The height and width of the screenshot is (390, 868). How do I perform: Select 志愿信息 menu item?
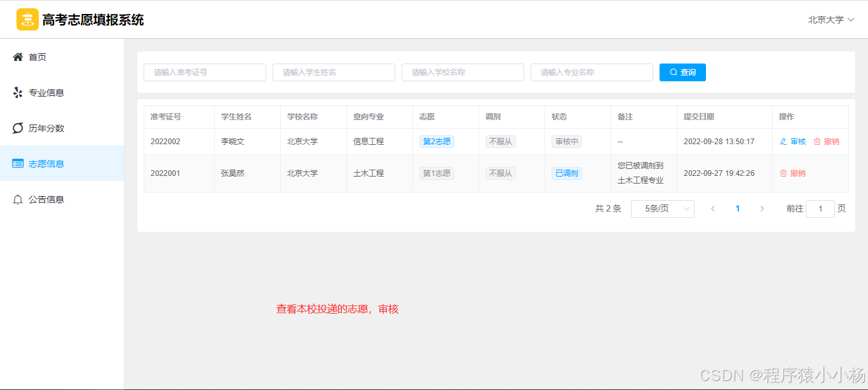pyautogui.click(x=62, y=164)
